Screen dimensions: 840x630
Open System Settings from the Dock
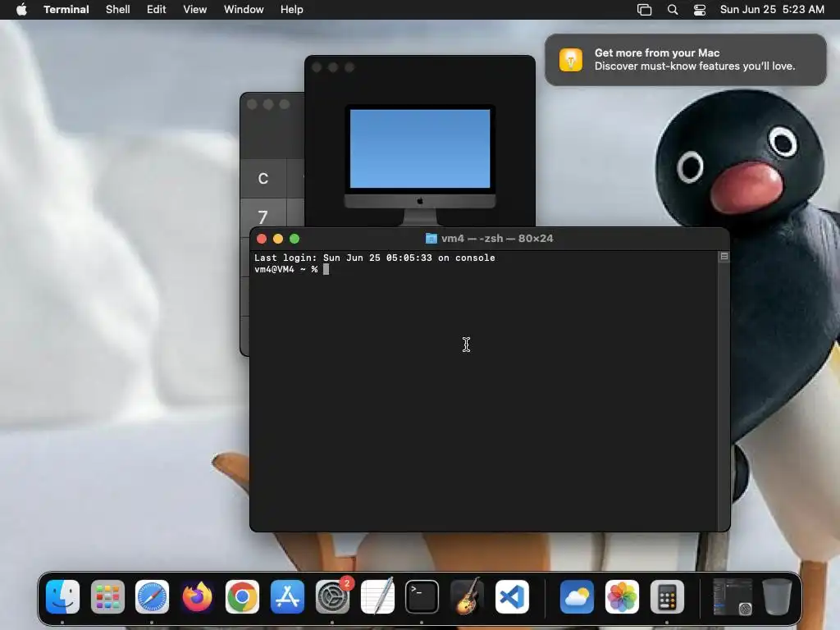pyautogui.click(x=332, y=597)
